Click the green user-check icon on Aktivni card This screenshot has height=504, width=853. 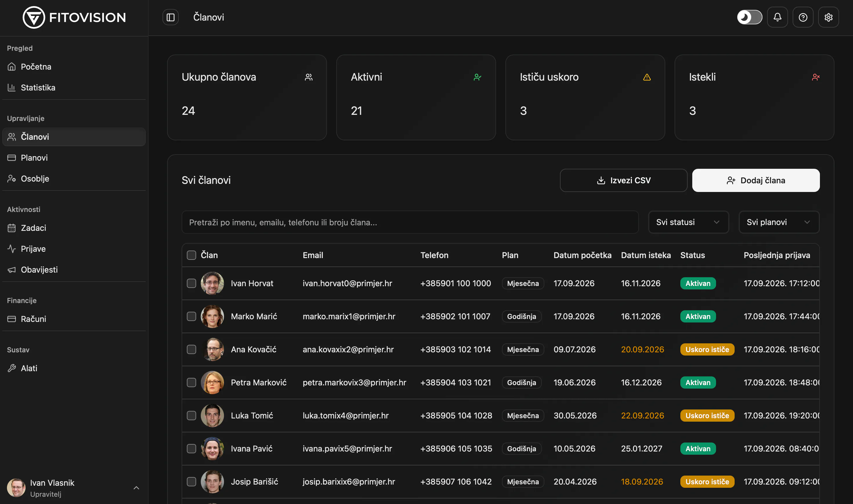(x=477, y=77)
